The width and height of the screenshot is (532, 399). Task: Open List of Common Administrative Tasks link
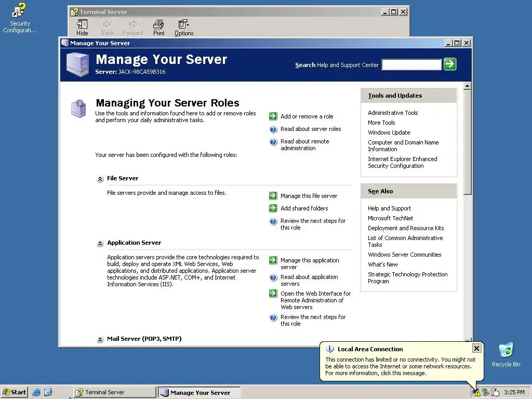click(405, 241)
